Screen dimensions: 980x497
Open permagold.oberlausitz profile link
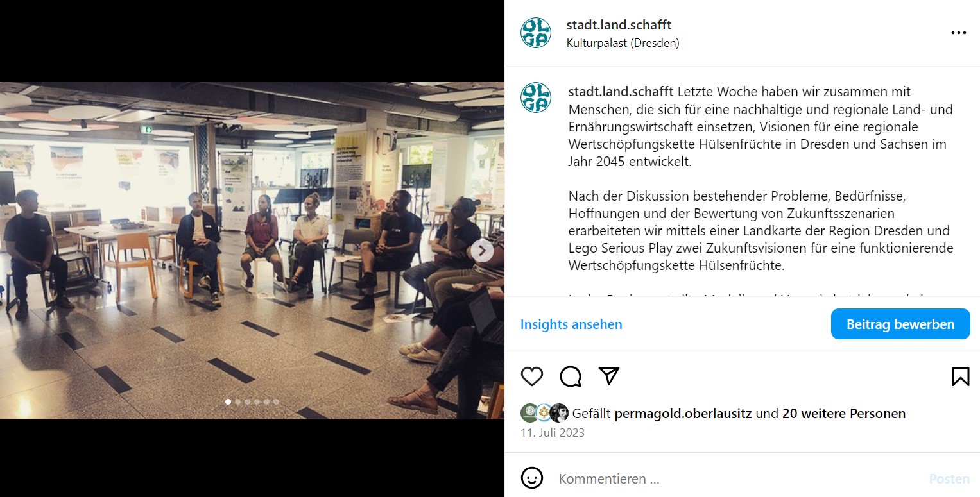683,414
